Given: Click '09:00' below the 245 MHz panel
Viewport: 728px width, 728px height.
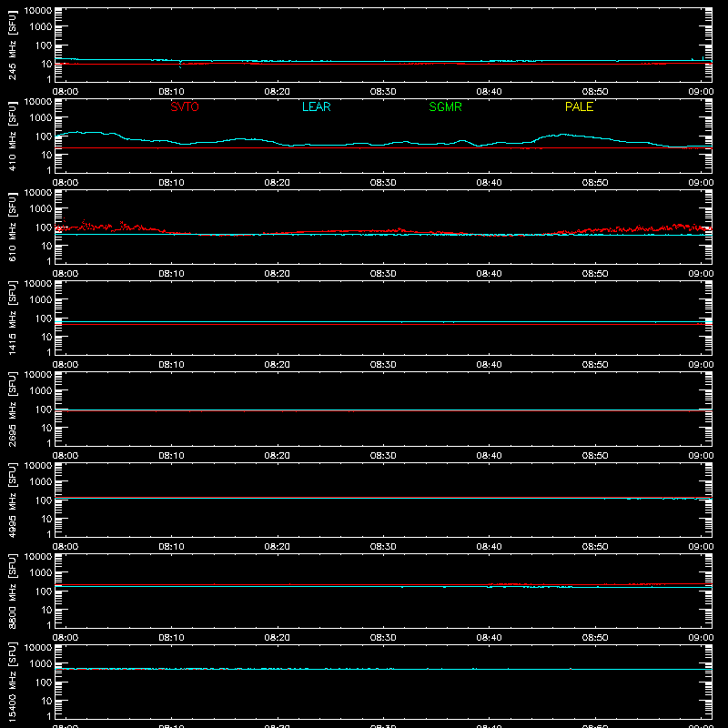Looking at the screenshot, I should pyautogui.click(x=701, y=92).
